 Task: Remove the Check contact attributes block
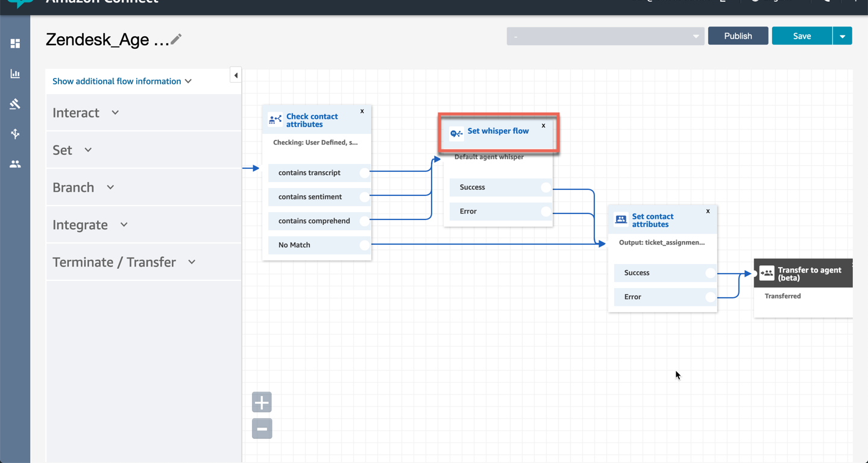tap(362, 111)
